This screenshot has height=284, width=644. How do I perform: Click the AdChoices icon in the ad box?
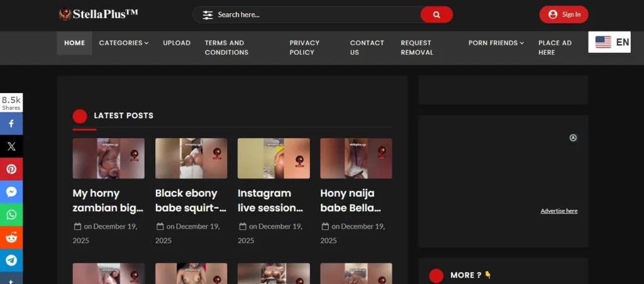573,138
